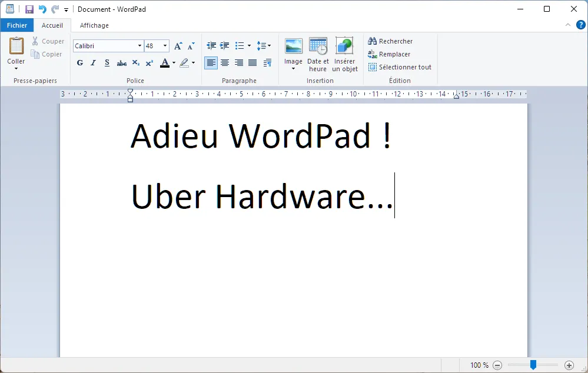Open the Fichier menu

[x=17, y=25]
